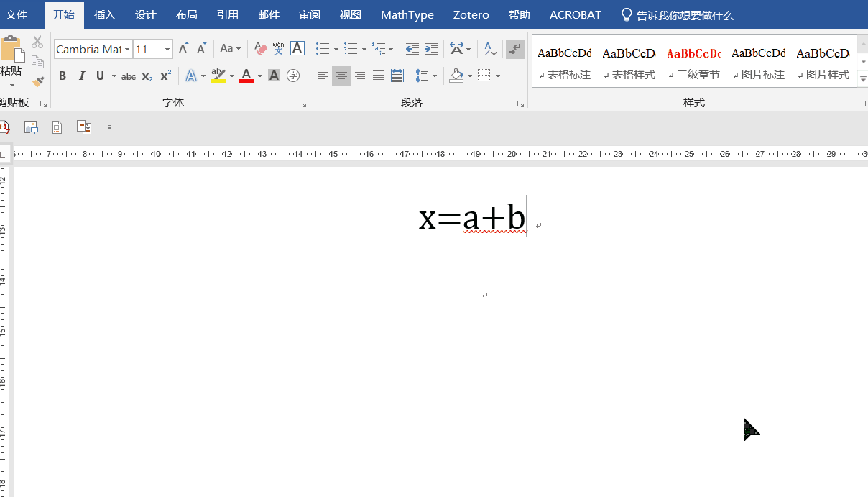Click the sort A-Z icon
The image size is (868, 497).
tap(490, 49)
